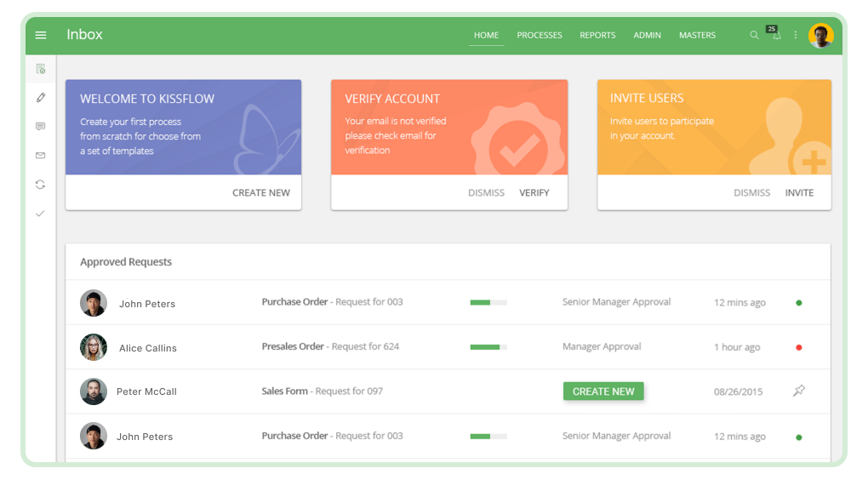Click the name Alice Callins
The image size is (868, 480).
[x=148, y=348]
